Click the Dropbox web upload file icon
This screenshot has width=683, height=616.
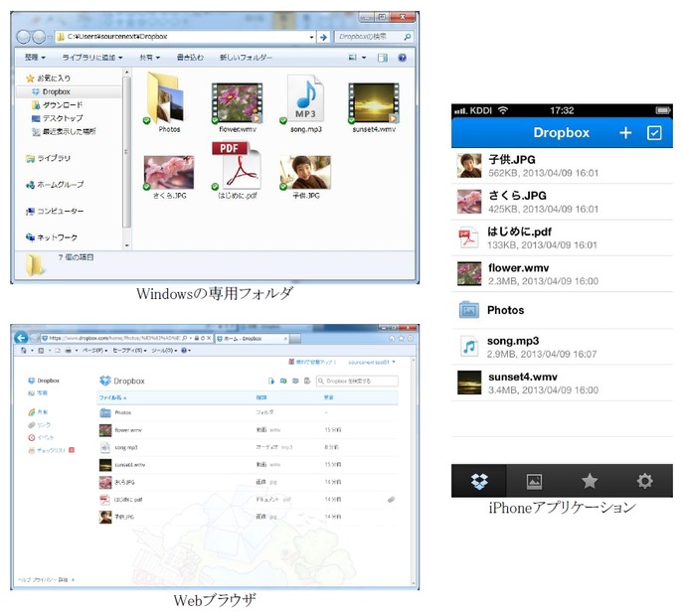point(271,381)
